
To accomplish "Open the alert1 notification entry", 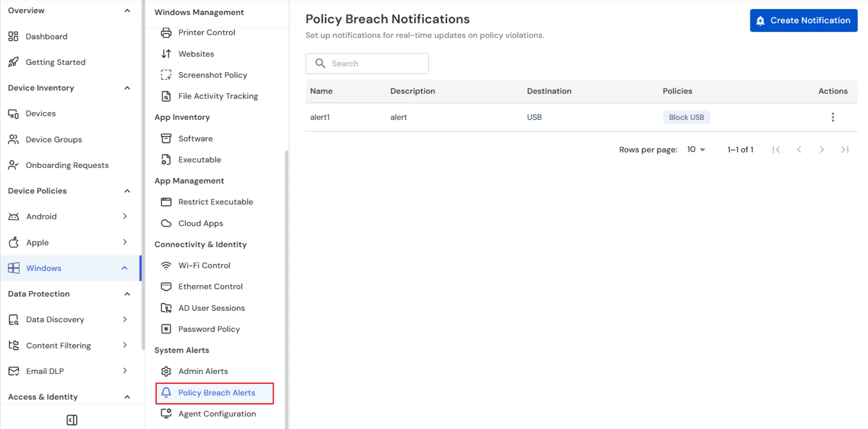I will 320,117.
